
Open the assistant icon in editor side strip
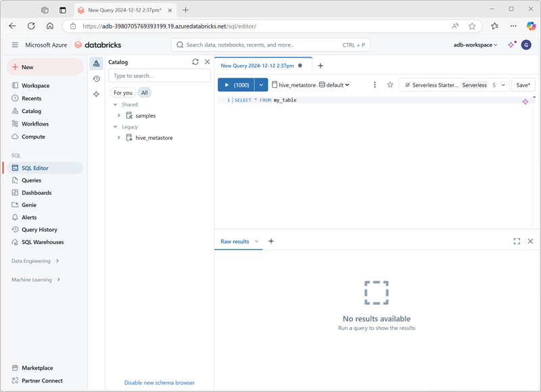tap(96, 94)
